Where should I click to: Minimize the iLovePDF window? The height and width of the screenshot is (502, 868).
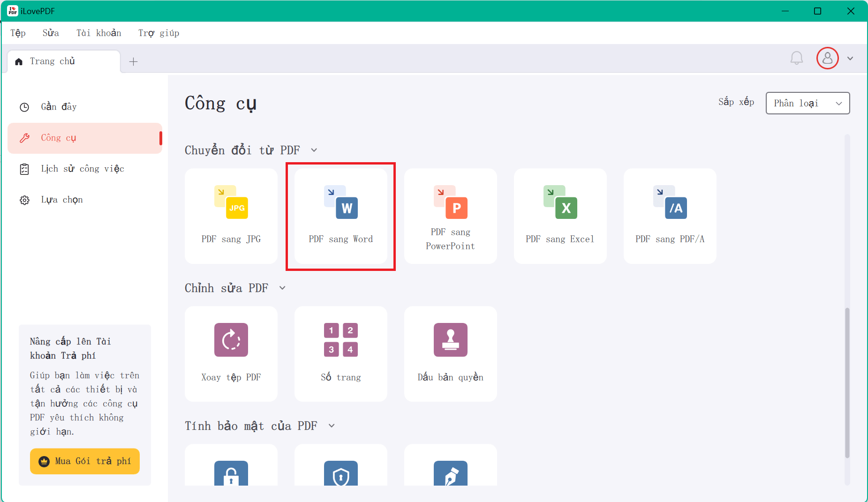click(785, 11)
